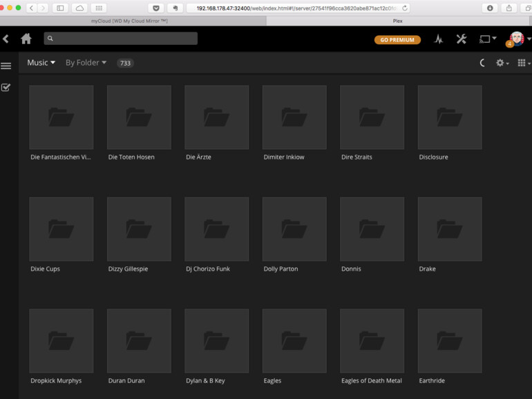The image size is (532, 399).
Task: Open the Safari share button
Action: click(509, 8)
